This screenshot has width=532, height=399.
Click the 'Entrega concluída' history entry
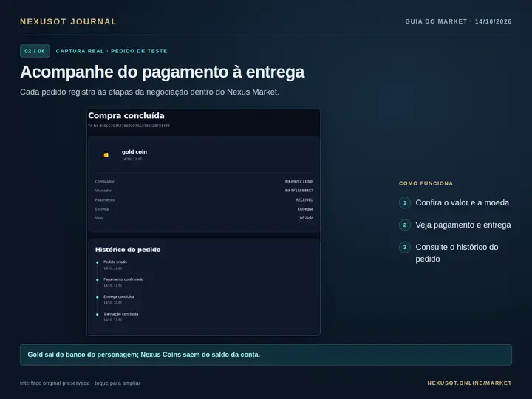[119, 299]
